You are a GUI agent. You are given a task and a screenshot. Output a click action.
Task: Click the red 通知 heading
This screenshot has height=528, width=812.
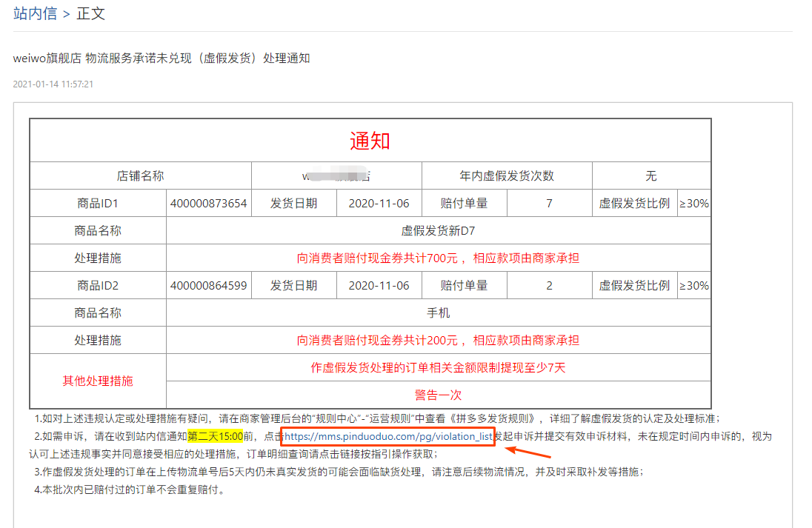point(370,141)
